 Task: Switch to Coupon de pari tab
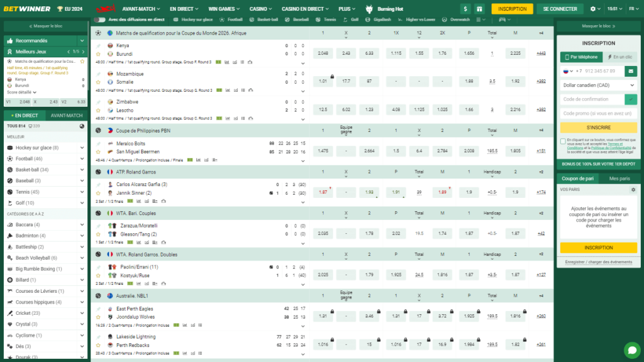(577, 178)
